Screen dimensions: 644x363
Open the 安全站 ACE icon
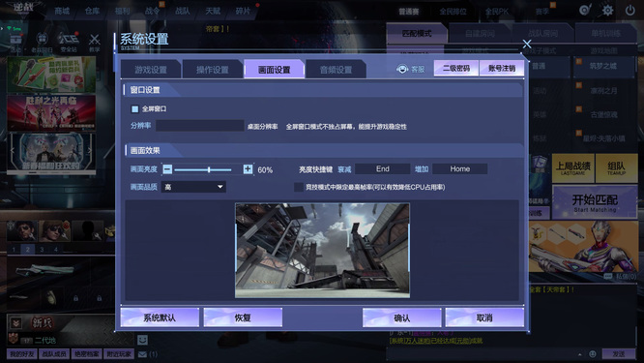pyautogui.click(x=69, y=42)
